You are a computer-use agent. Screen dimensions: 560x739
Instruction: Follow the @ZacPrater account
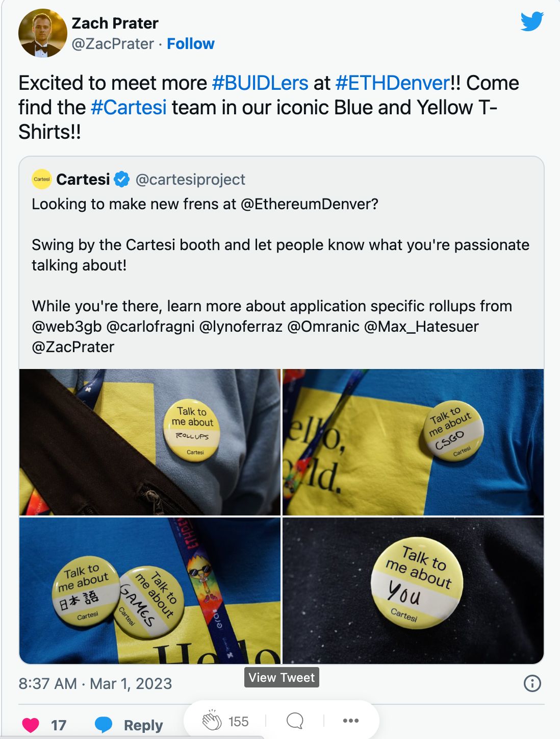[x=191, y=44]
